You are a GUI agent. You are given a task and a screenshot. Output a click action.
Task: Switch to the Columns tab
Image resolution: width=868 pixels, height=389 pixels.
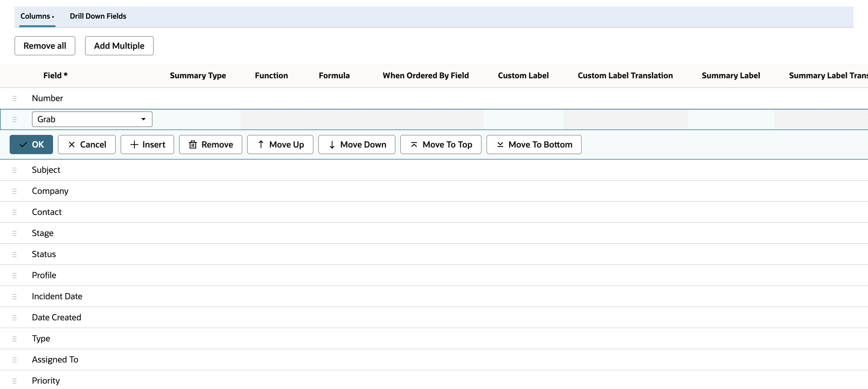[x=37, y=16]
